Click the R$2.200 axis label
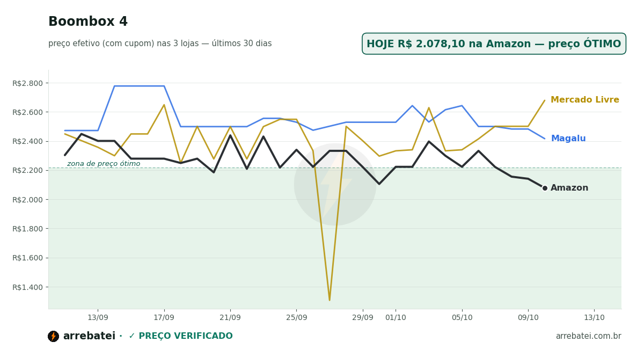 pyautogui.click(x=27, y=170)
